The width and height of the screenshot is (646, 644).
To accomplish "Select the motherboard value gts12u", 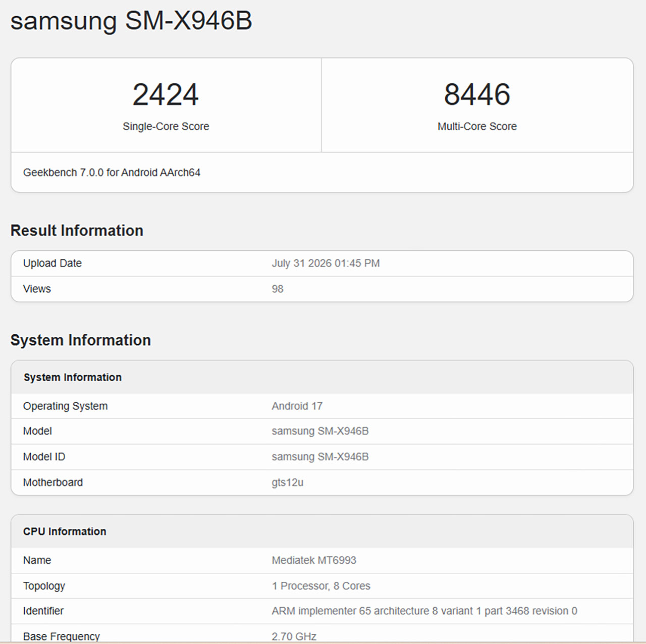I will (x=288, y=482).
